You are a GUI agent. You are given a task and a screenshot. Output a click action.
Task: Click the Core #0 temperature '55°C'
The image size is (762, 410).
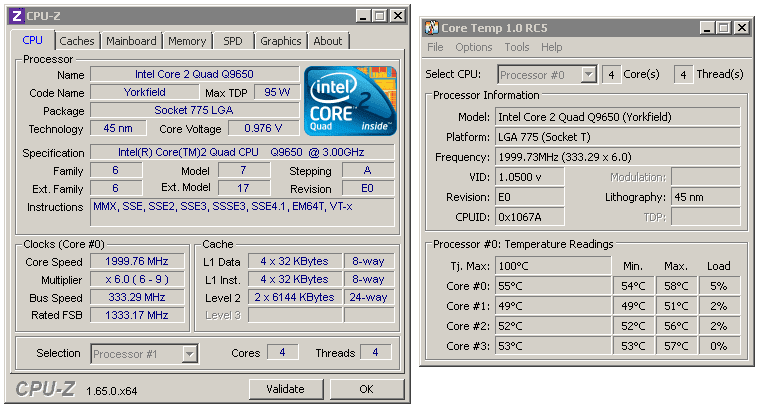(x=553, y=286)
